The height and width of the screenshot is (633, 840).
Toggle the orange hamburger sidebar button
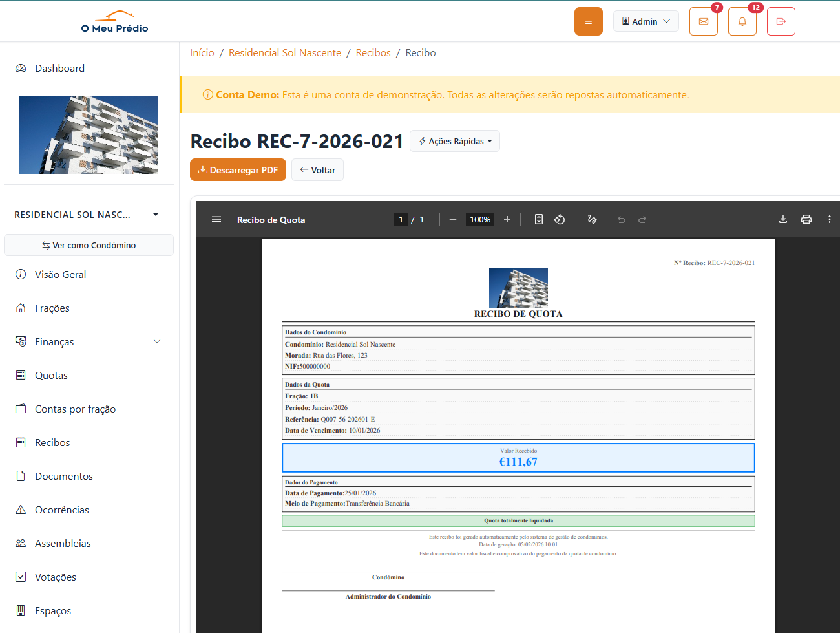pyautogui.click(x=588, y=21)
